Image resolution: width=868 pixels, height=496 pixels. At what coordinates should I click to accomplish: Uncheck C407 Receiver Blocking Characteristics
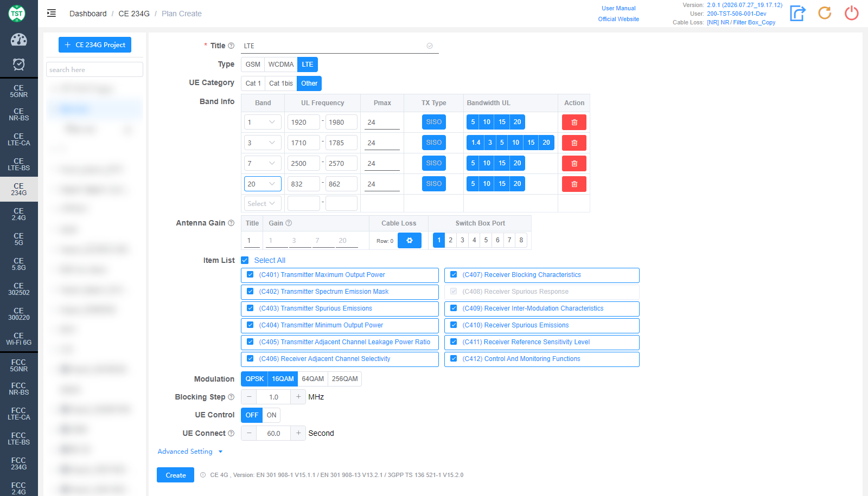coord(454,275)
